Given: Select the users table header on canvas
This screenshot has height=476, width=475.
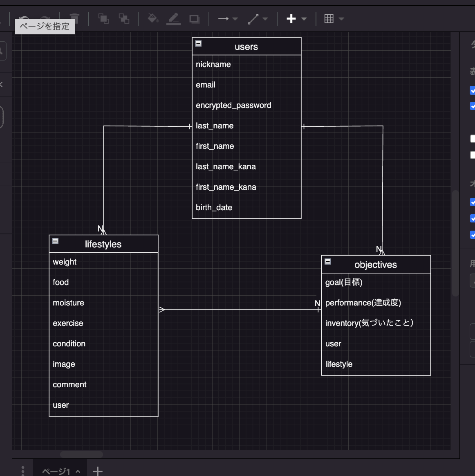Looking at the screenshot, I should [x=246, y=46].
